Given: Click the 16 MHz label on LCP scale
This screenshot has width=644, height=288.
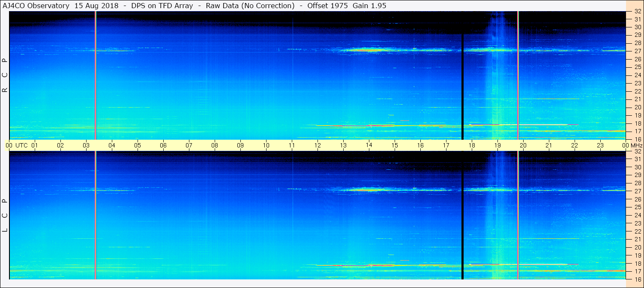Looking at the screenshot, I should coord(637,279).
